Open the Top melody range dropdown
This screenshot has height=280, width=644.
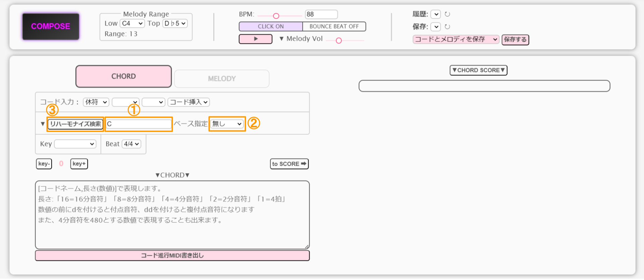click(x=175, y=23)
